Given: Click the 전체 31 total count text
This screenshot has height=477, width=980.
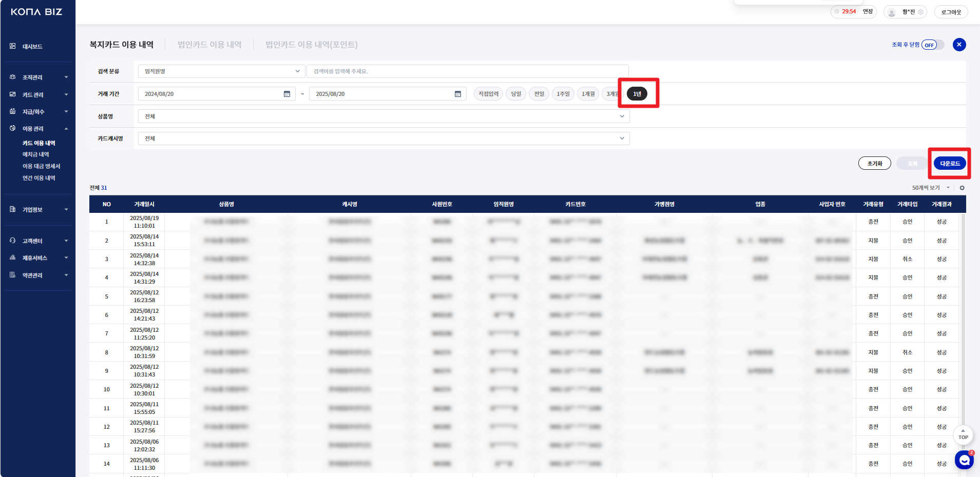Looking at the screenshot, I should coord(99,188).
